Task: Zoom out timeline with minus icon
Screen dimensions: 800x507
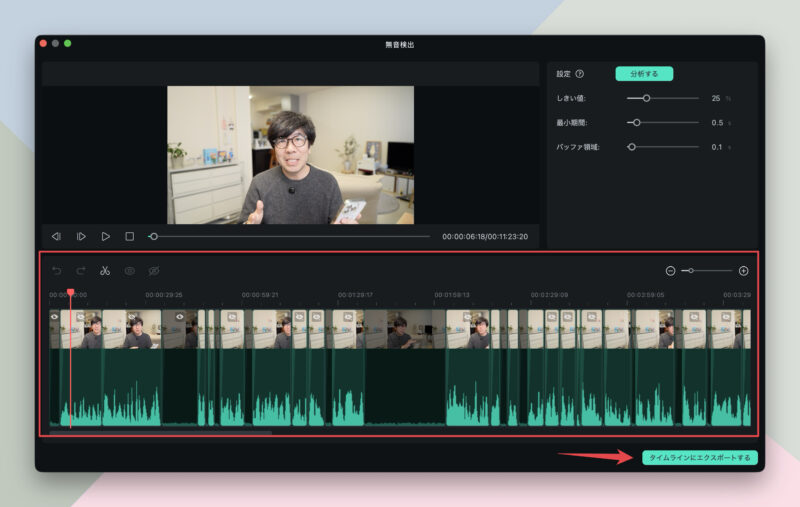Action: pos(670,271)
